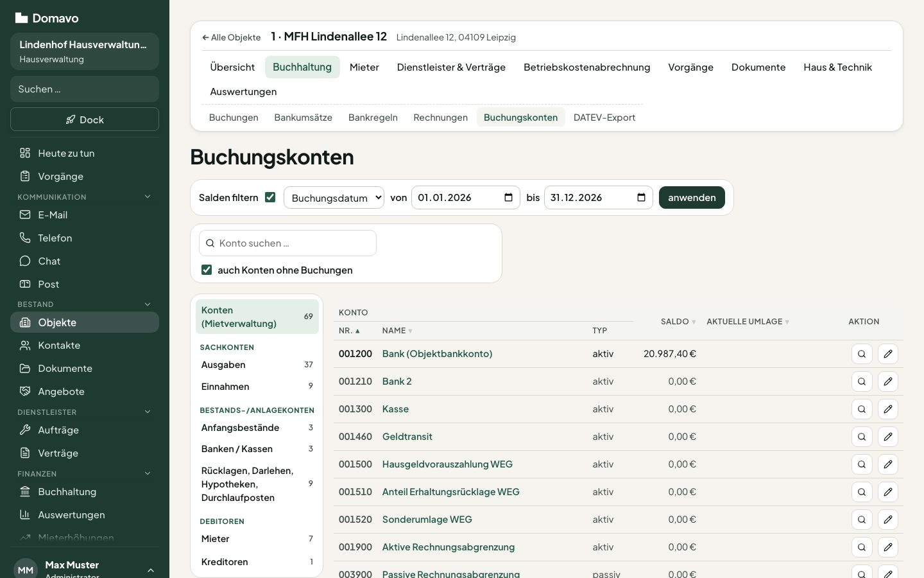924x578 pixels.
Task: Open Kontakte from the sidebar
Action: click(85, 345)
